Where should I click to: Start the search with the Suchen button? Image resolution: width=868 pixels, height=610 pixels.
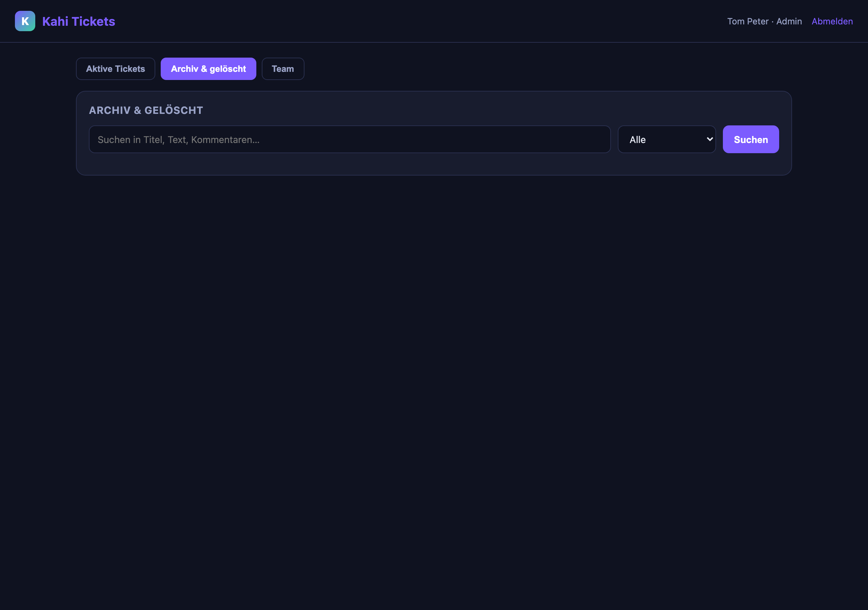tap(750, 140)
